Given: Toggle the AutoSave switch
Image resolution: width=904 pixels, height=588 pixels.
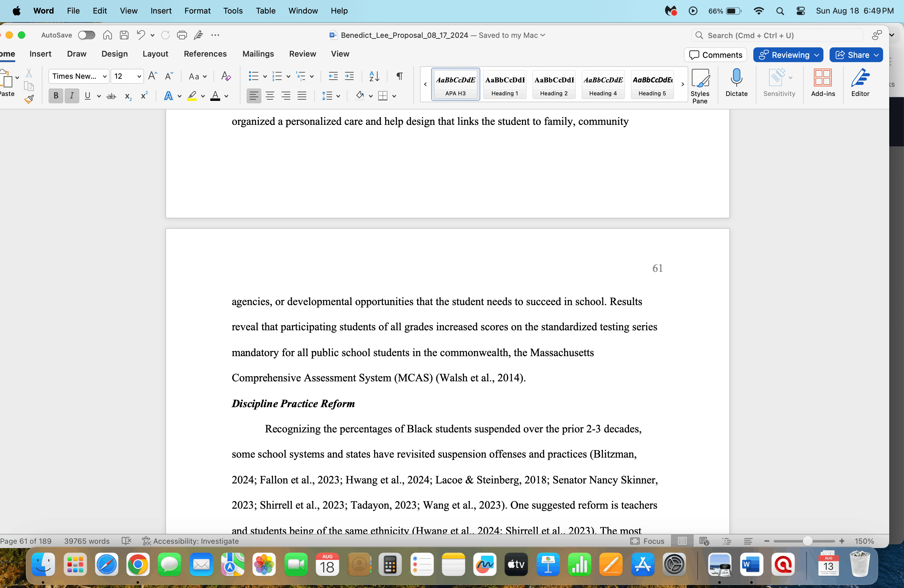Looking at the screenshot, I should tap(86, 35).
